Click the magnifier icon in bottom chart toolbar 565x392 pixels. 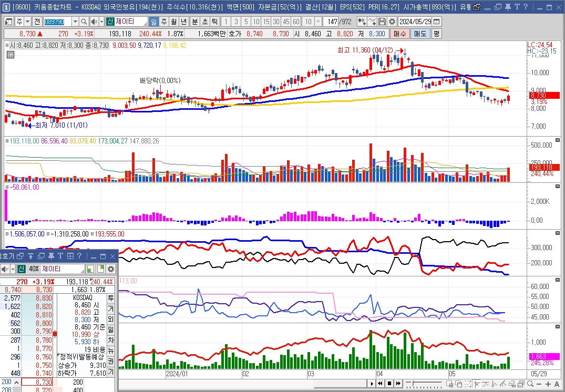(x=530, y=384)
